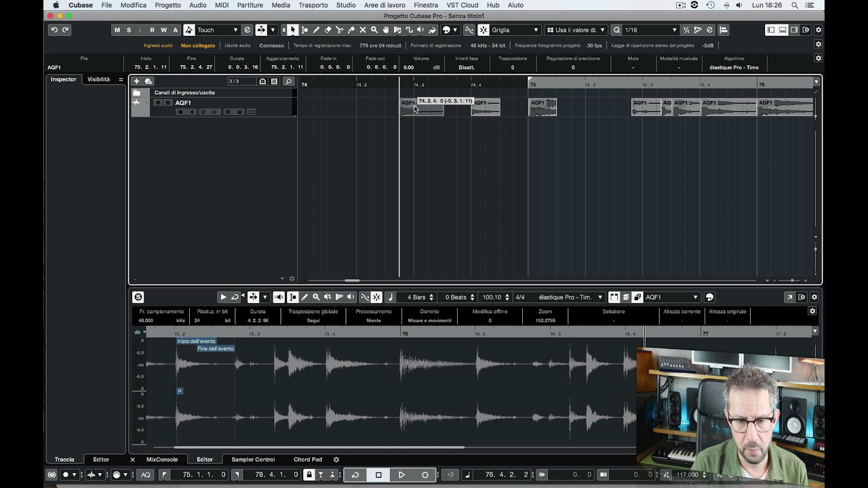Open the Progetto menu
Screen dimensions: 868x488
tap(167, 5)
